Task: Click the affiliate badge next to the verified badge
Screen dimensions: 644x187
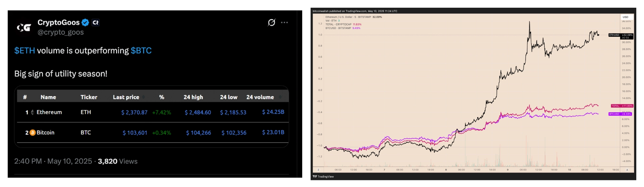Action: pyautogui.click(x=96, y=22)
